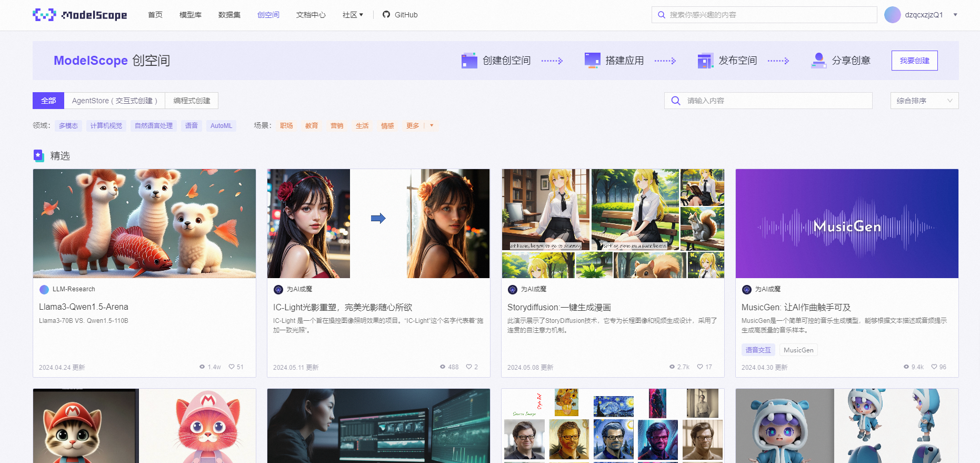Go to 首页 in the navigation
Screen dimensions: 980x463
(155, 15)
